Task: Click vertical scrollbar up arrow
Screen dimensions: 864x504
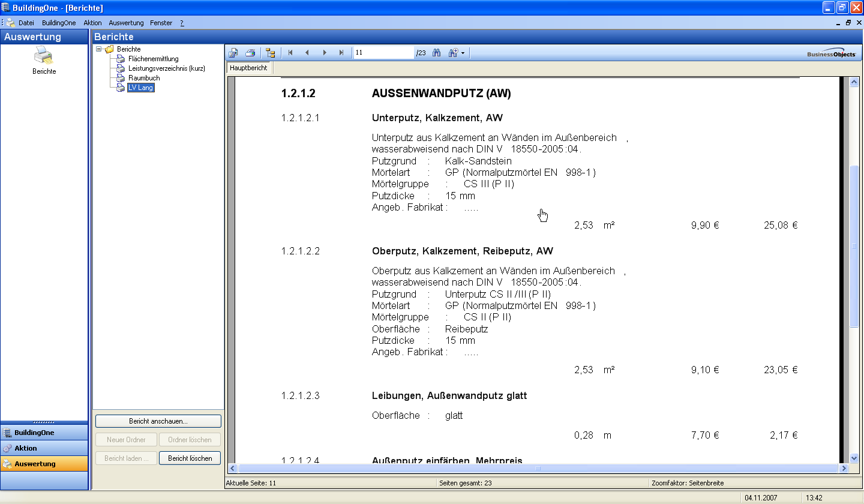Action: coord(854,82)
